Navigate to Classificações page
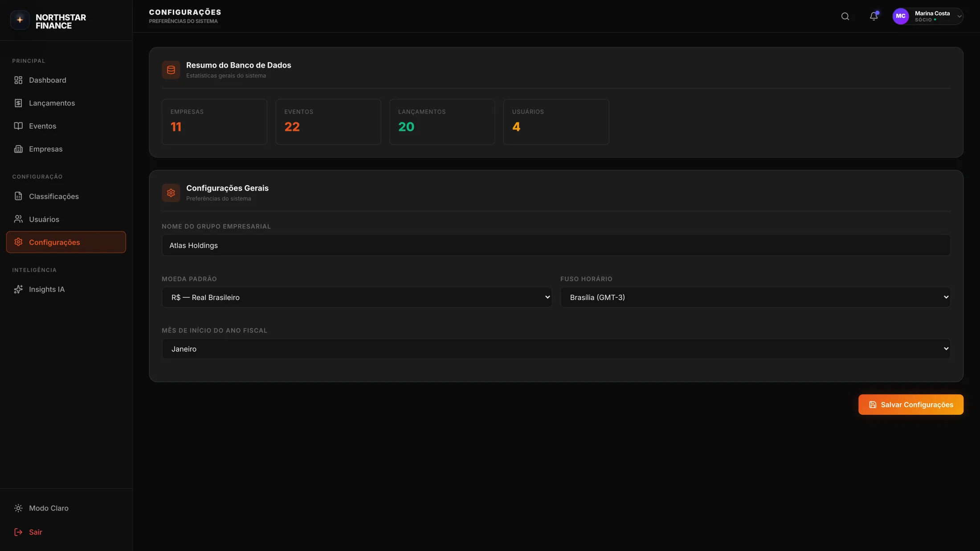Viewport: 980px width, 551px height. click(x=53, y=196)
